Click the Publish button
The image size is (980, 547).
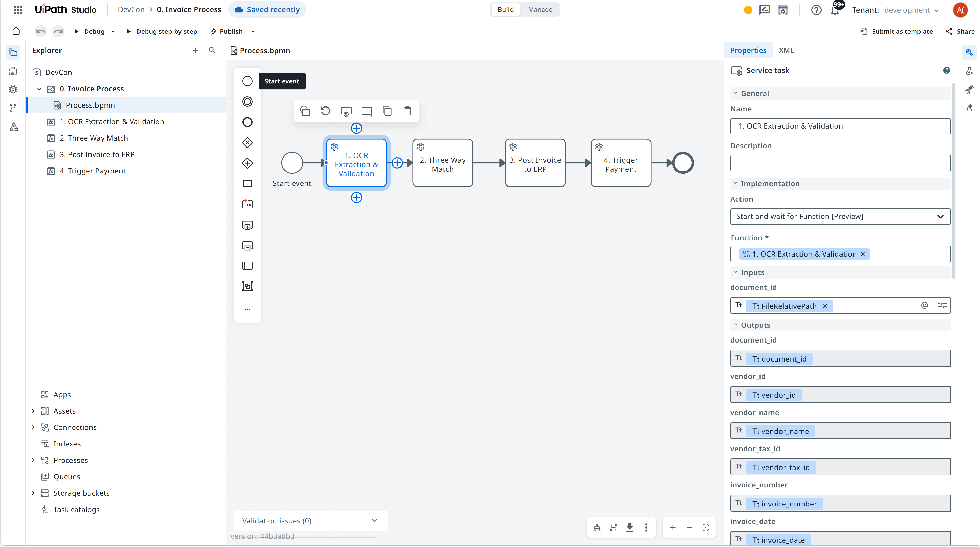tap(227, 31)
